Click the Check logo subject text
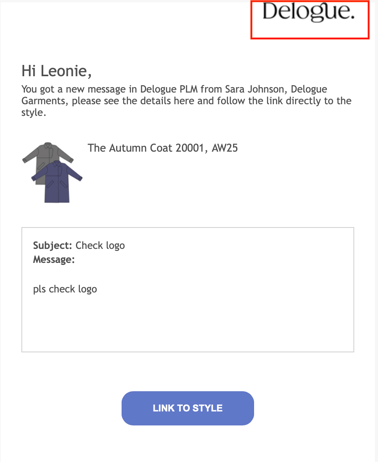Image resolution: width=378 pixels, height=462 pixels. click(100, 246)
